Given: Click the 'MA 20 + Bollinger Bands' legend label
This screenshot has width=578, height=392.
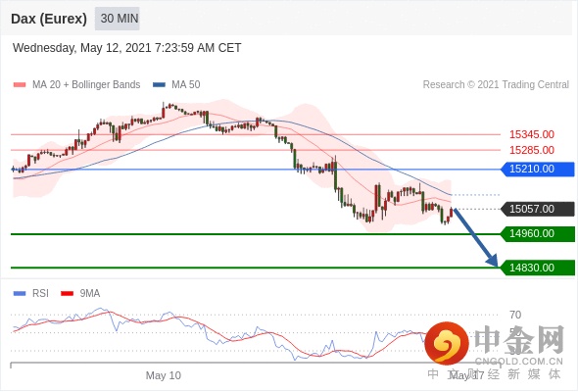Looking at the screenshot, I should point(86,85).
